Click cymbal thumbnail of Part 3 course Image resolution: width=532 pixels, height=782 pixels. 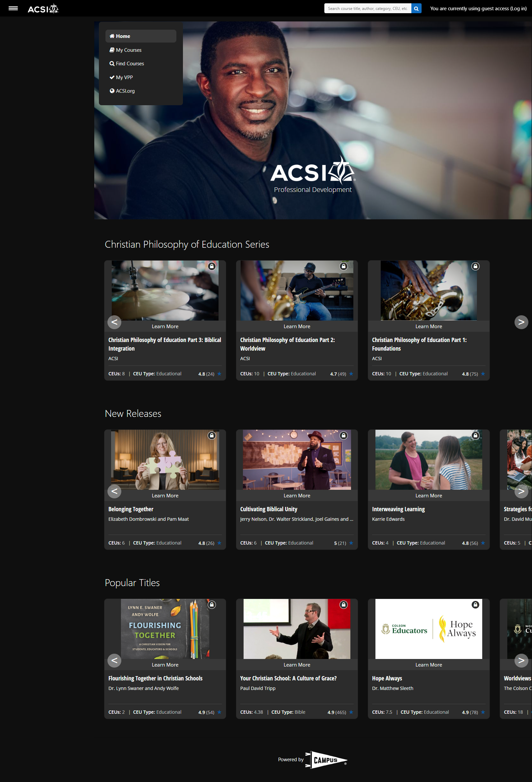pyautogui.click(x=165, y=290)
